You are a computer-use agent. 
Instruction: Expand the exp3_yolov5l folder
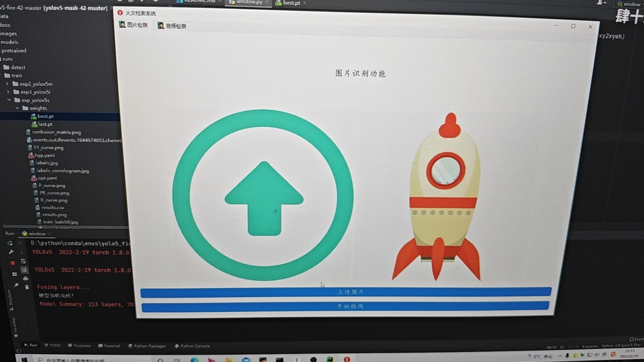click(8, 92)
